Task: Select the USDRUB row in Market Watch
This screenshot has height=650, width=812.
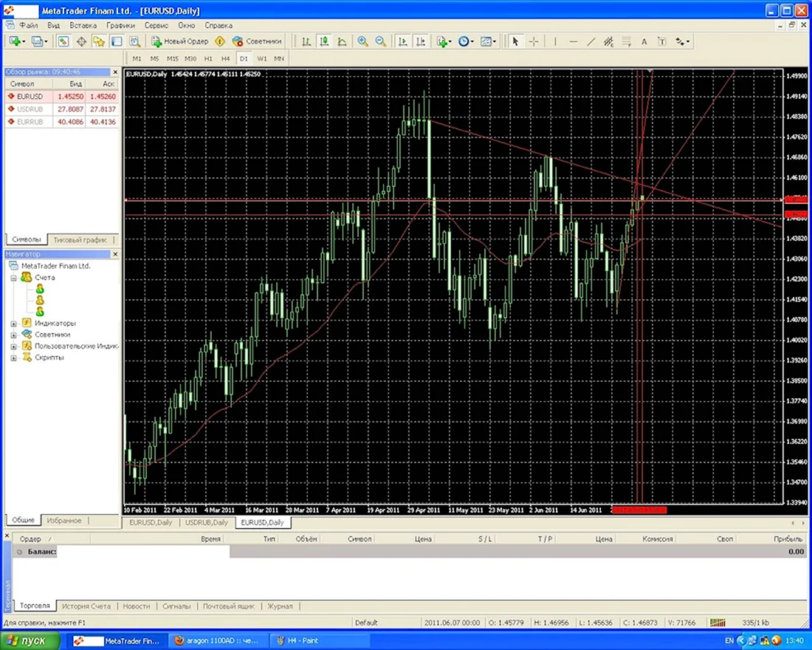Action: pyautogui.click(x=62, y=109)
